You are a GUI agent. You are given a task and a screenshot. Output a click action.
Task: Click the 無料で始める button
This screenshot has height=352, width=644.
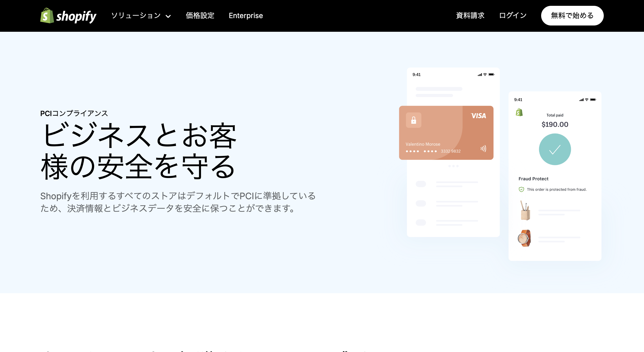click(572, 15)
